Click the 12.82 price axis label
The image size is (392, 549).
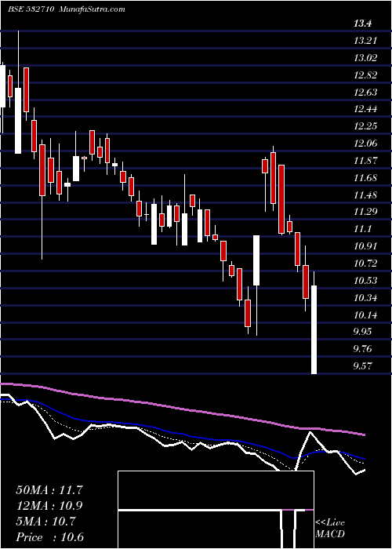pyautogui.click(x=365, y=75)
